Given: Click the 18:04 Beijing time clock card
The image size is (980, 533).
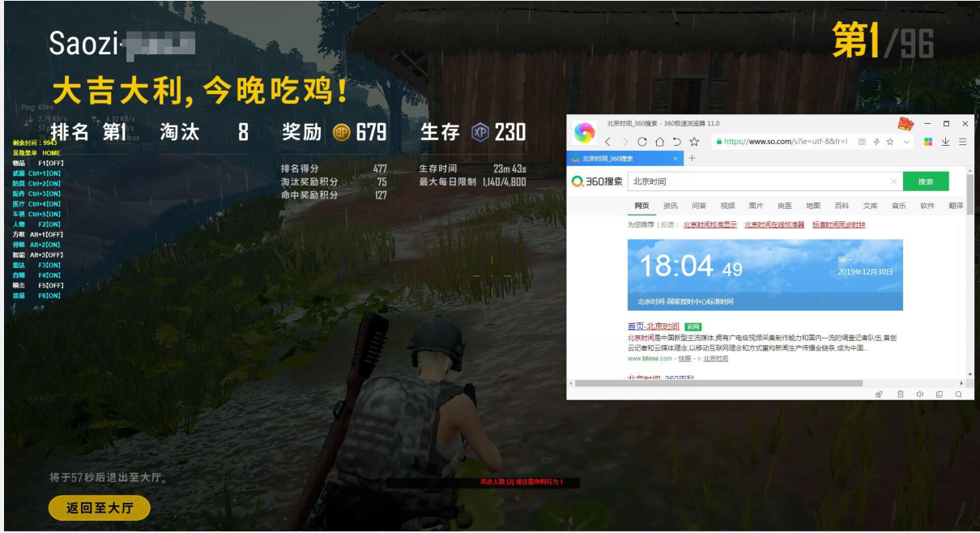Looking at the screenshot, I should pyautogui.click(x=765, y=275).
